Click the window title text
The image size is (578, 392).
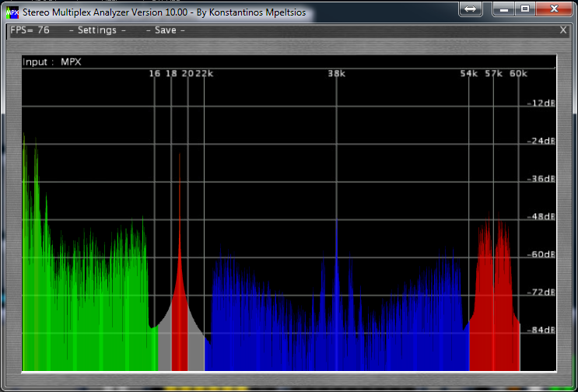tap(164, 12)
